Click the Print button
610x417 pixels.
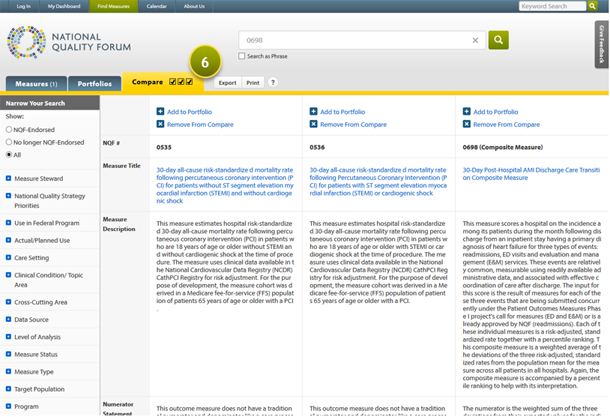coord(252,82)
